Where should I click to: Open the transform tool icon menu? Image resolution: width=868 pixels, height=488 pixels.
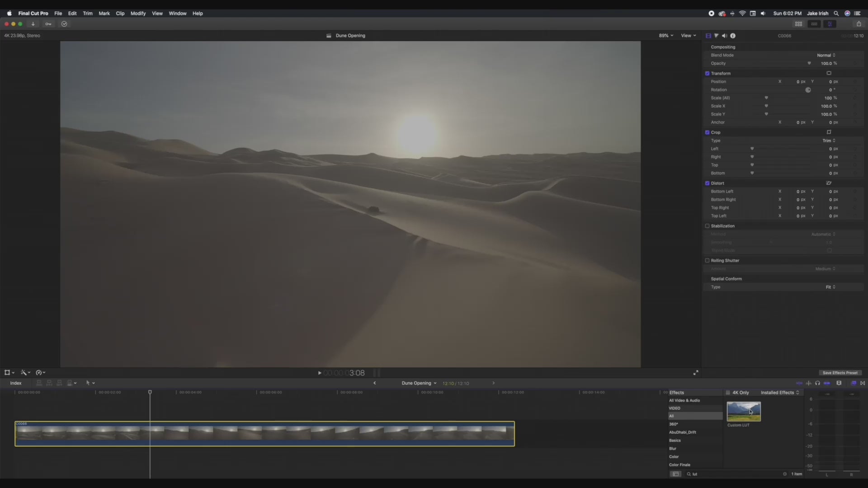pyautogui.click(x=8, y=373)
